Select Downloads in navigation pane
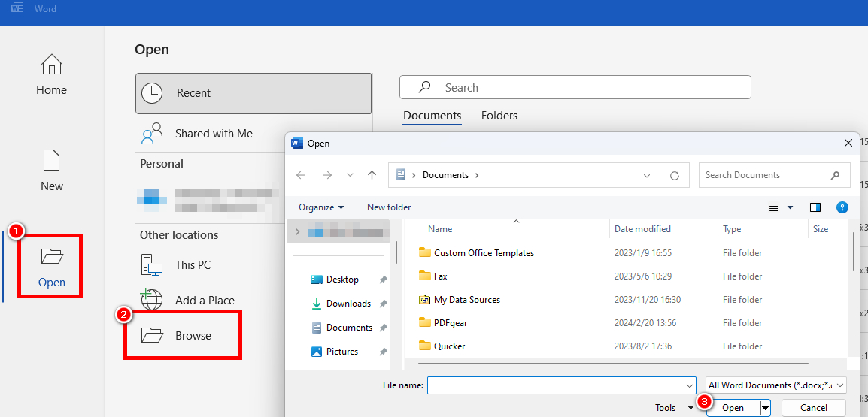This screenshot has height=417, width=868. 341,303
